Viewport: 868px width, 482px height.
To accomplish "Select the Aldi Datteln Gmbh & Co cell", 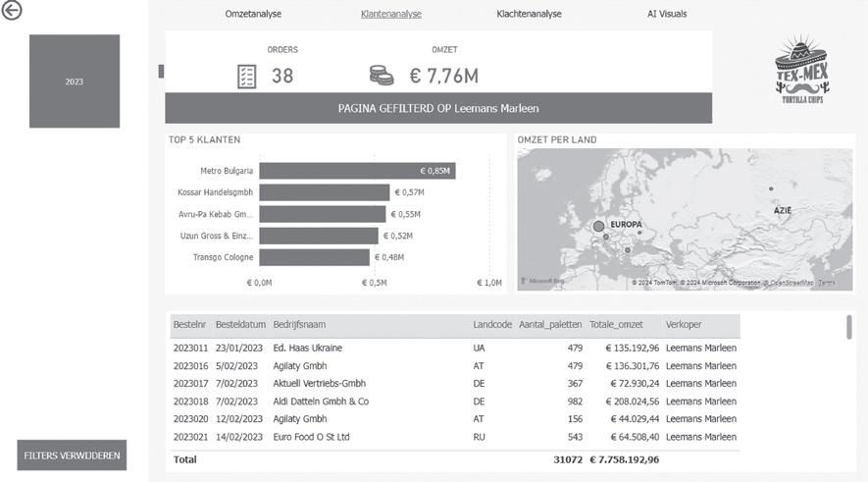I will point(321,402).
